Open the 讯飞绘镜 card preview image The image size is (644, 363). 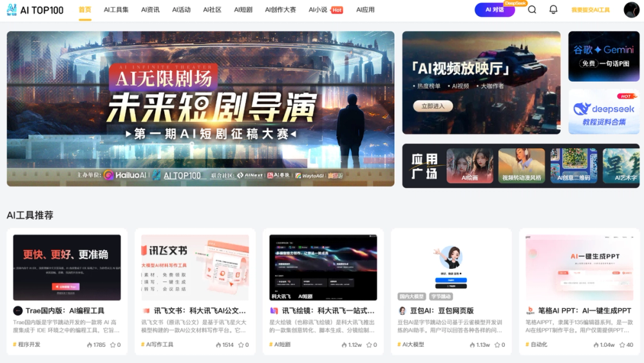323,268
